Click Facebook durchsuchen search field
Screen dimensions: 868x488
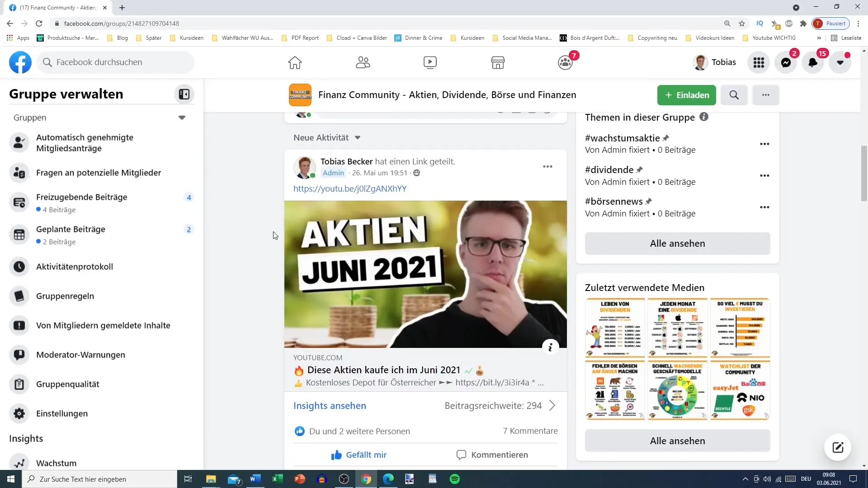116,62
